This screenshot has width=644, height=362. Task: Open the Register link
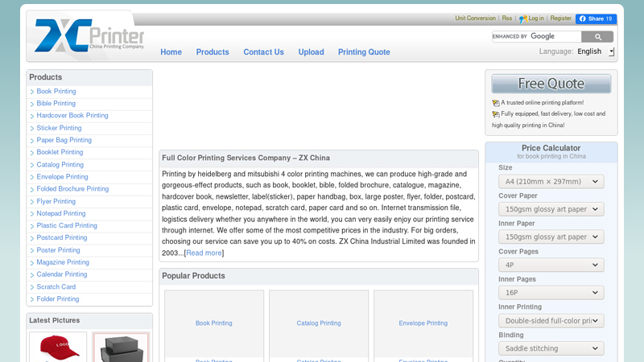(x=560, y=18)
